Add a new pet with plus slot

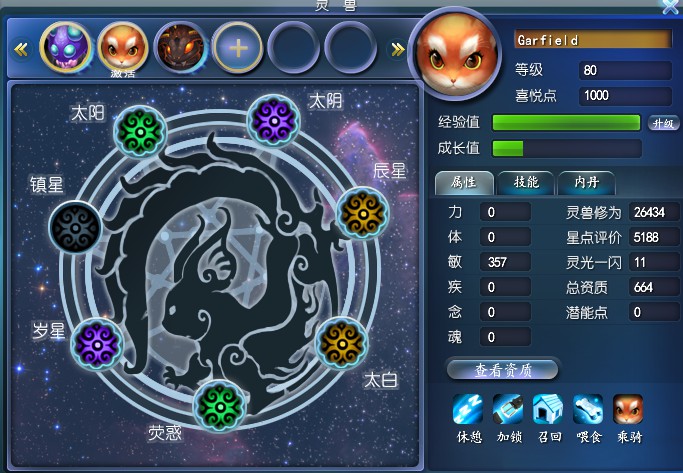[x=238, y=47]
